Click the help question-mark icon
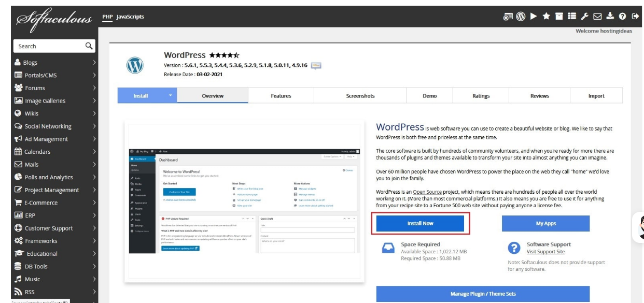 [622, 16]
